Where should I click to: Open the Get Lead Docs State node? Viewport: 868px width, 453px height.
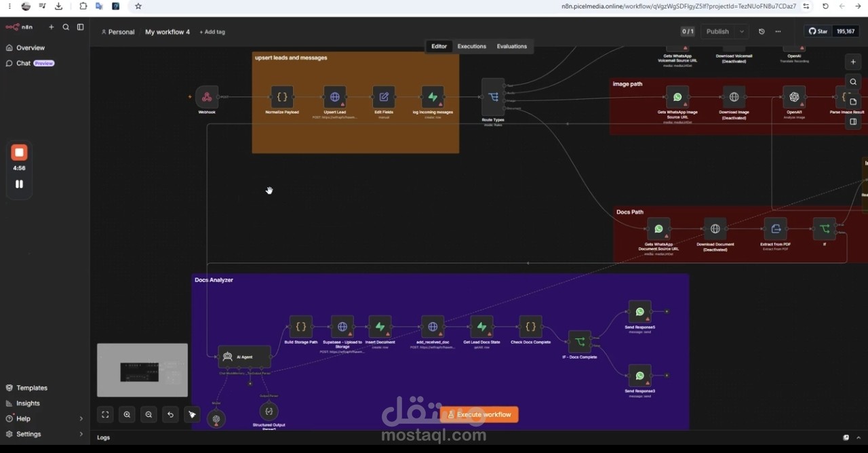[x=481, y=327]
